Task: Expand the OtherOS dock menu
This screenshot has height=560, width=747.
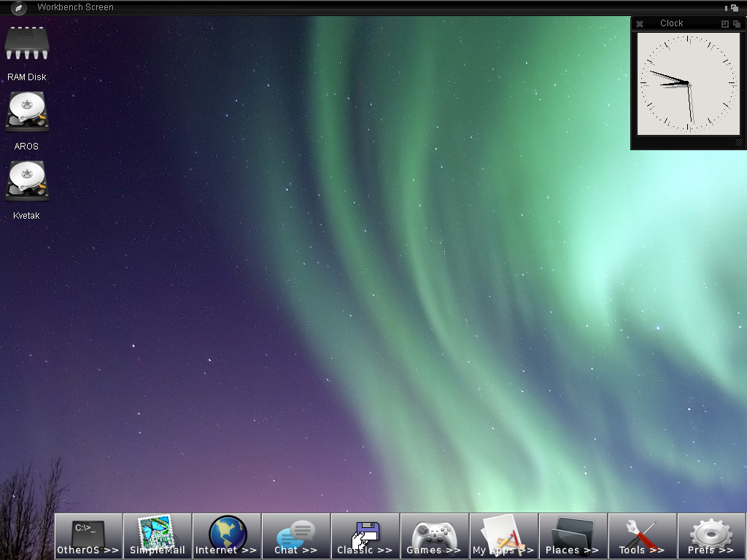Action: (88, 536)
